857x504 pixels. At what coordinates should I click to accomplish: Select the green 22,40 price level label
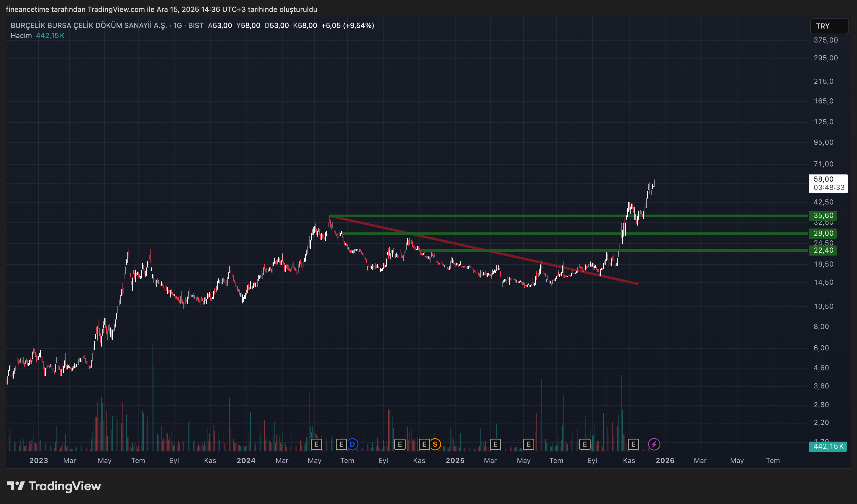click(x=823, y=251)
